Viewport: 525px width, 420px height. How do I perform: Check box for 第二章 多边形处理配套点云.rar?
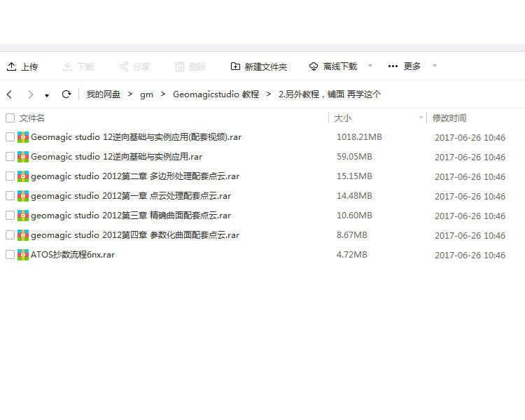click(x=10, y=176)
